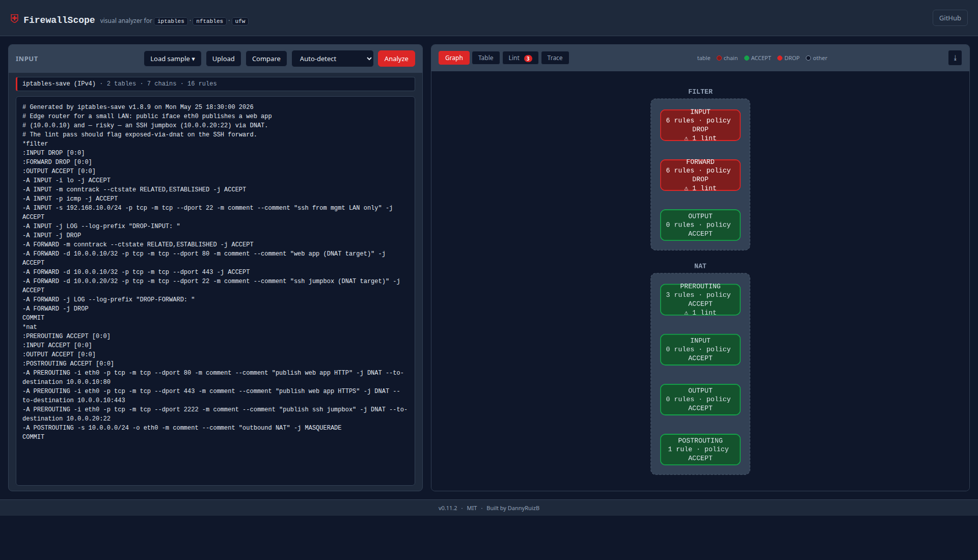
Task: Open the Trace tab
Action: coord(555,58)
